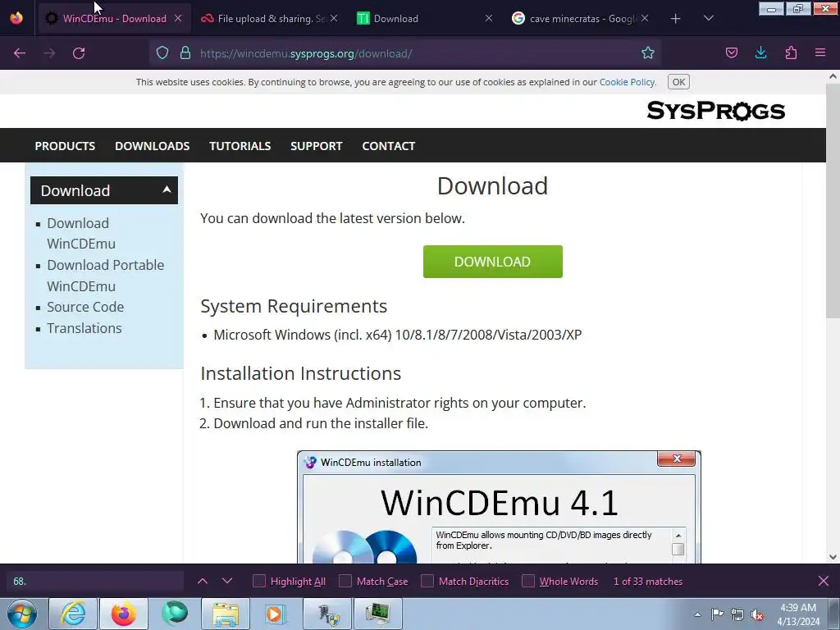This screenshot has width=840, height=630.
Task: Open the monitor-chip taskbar application
Action: click(x=378, y=614)
